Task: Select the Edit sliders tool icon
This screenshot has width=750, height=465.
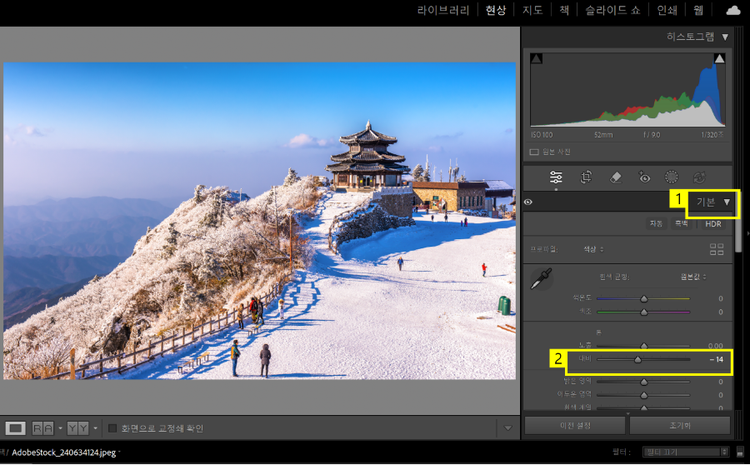Action: (556, 177)
